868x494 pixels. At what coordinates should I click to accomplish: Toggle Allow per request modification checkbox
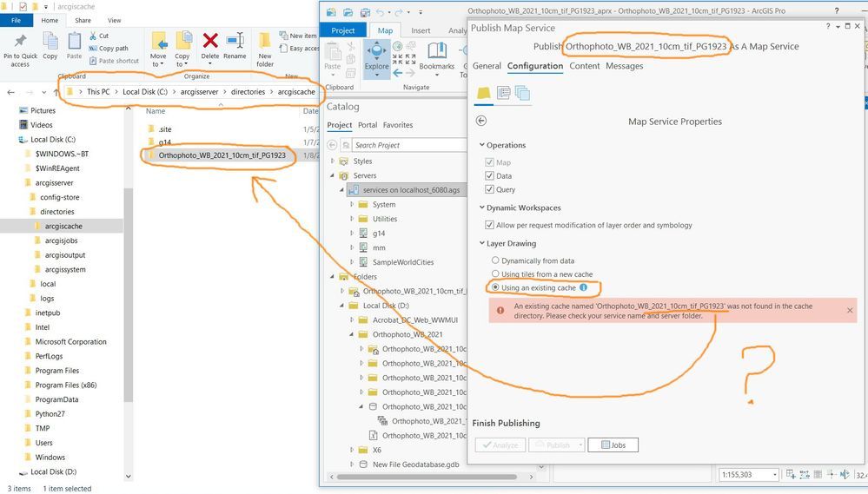(489, 225)
